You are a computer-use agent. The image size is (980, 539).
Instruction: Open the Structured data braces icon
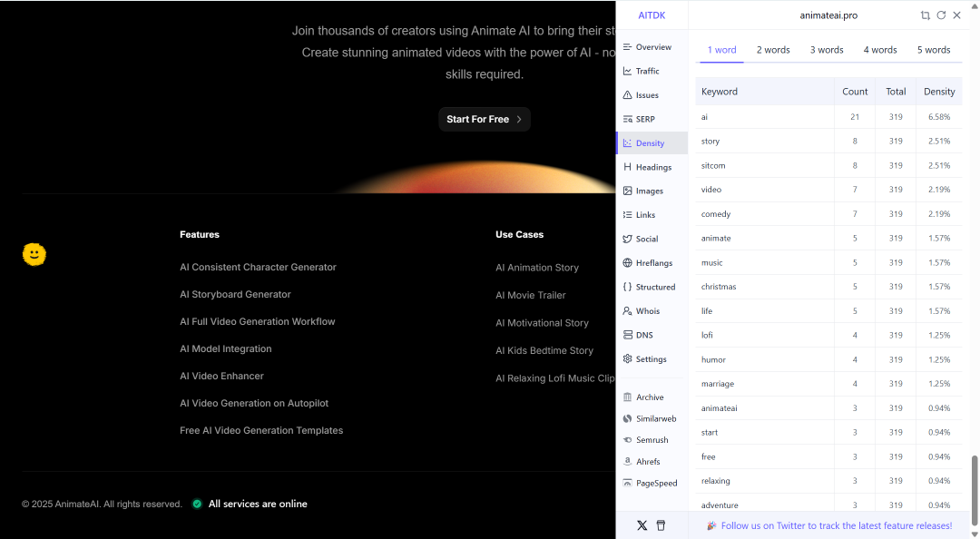click(x=627, y=287)
